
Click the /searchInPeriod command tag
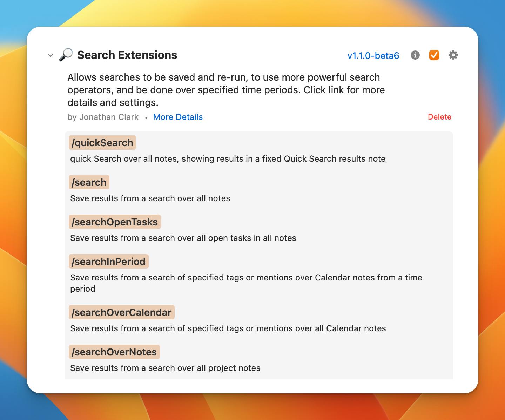109,262
